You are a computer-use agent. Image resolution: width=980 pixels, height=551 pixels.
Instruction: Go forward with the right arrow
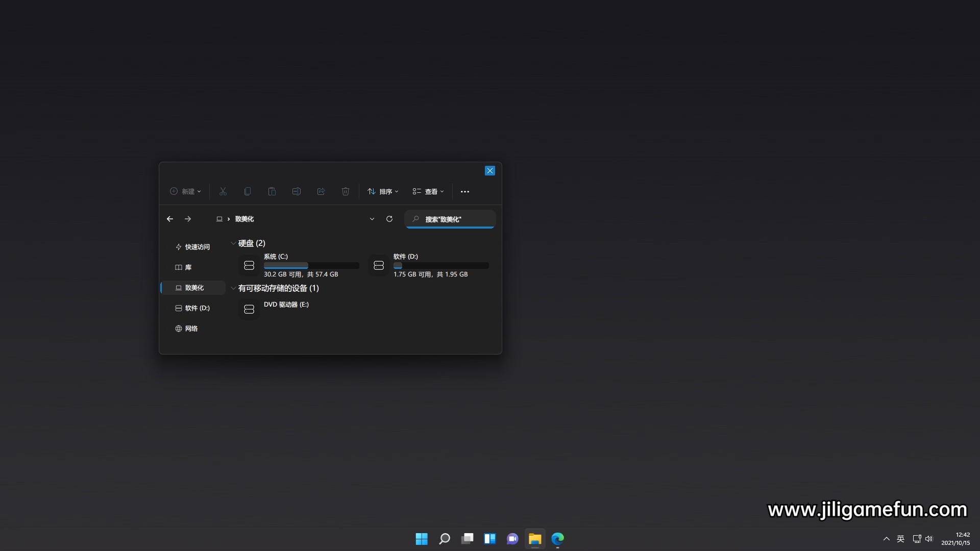pos(188,219)
